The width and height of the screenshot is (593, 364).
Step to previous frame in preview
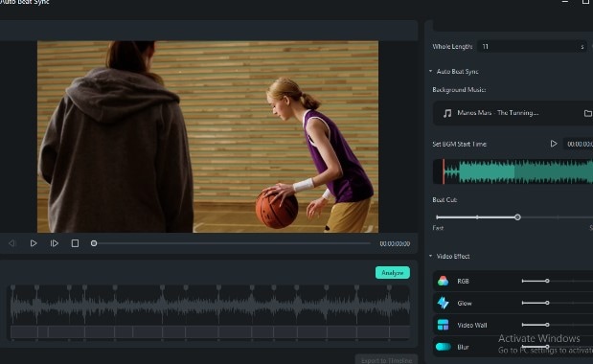pos(12,243)
